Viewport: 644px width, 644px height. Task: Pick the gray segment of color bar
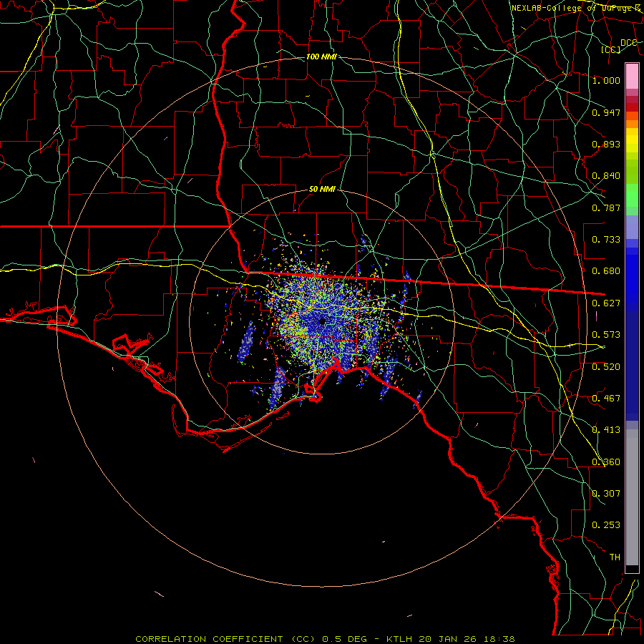tap(632, 497)
